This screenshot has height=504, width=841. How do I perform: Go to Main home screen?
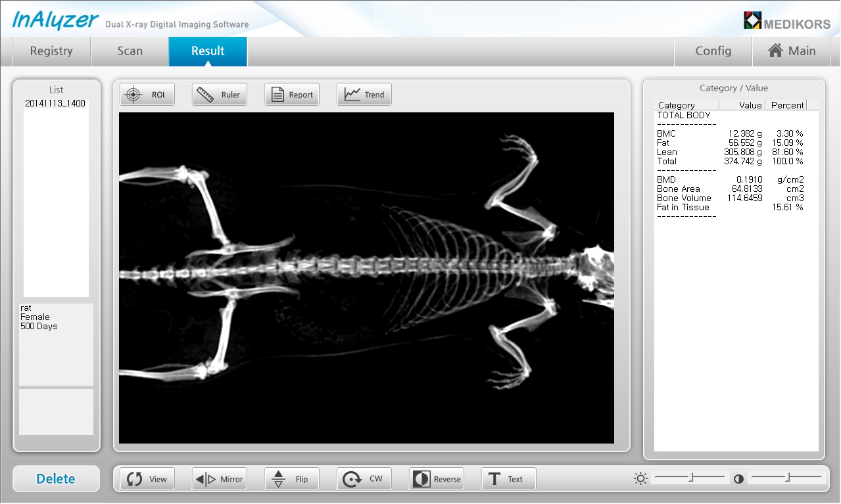pos(792,51)
